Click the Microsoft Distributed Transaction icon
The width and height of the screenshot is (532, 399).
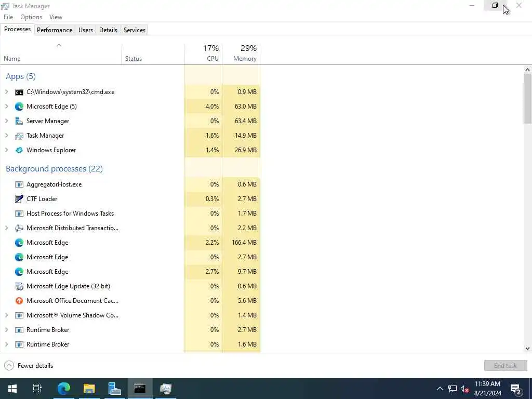pos(19,229)
